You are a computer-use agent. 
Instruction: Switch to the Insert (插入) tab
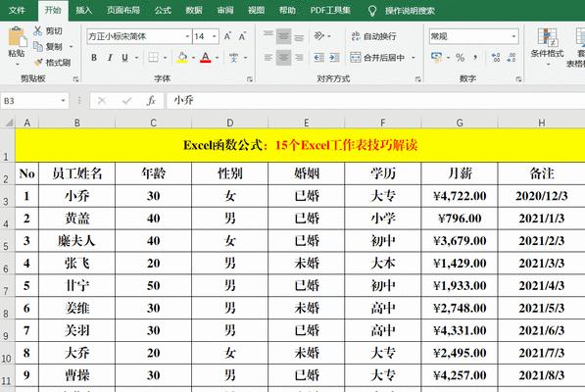83,11
